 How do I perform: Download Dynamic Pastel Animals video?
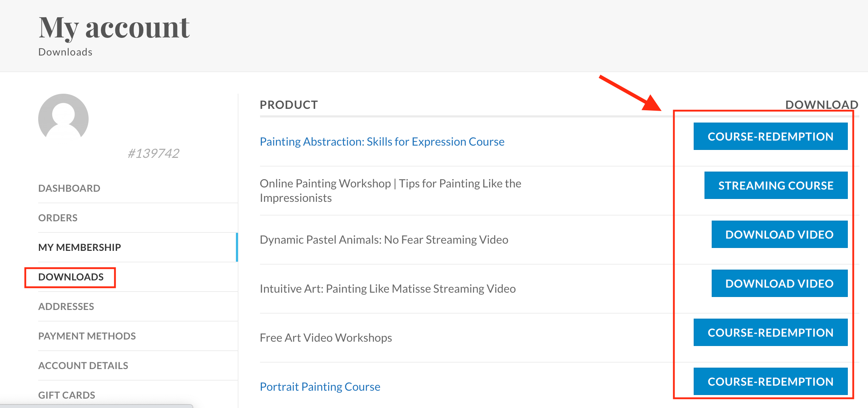[779, 234]
